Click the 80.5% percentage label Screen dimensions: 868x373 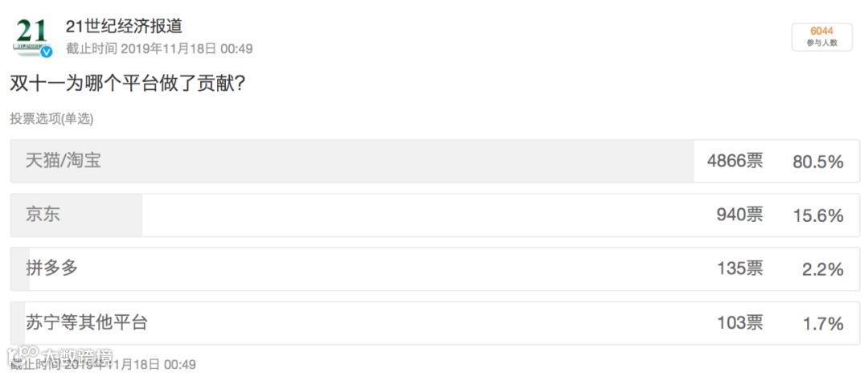point(818,162)
